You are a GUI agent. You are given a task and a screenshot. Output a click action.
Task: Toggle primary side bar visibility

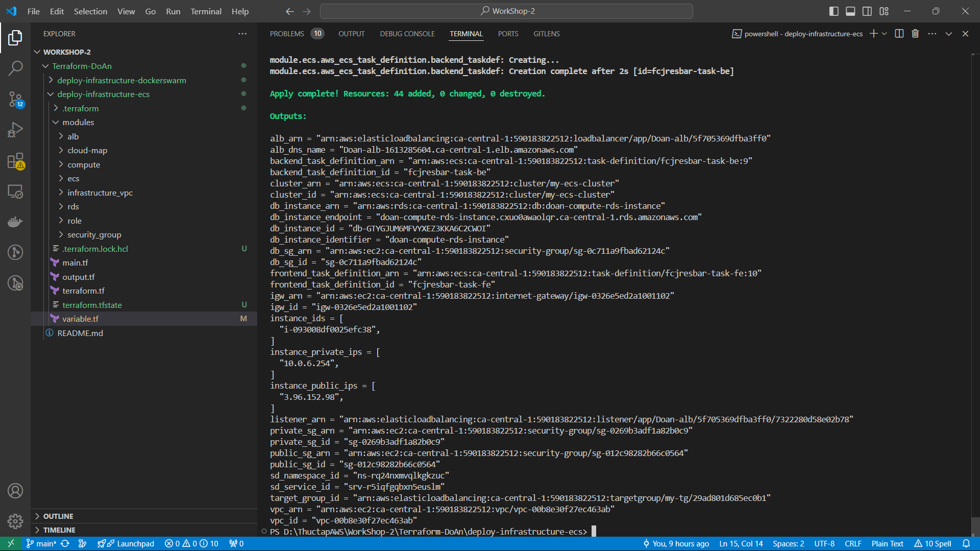click(x=834, y=11)
